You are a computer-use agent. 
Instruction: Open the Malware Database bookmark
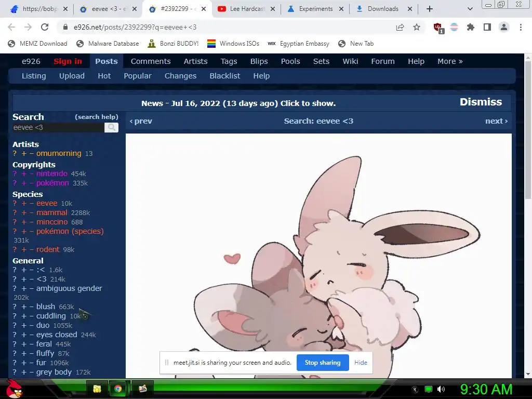tap(108, 44)
